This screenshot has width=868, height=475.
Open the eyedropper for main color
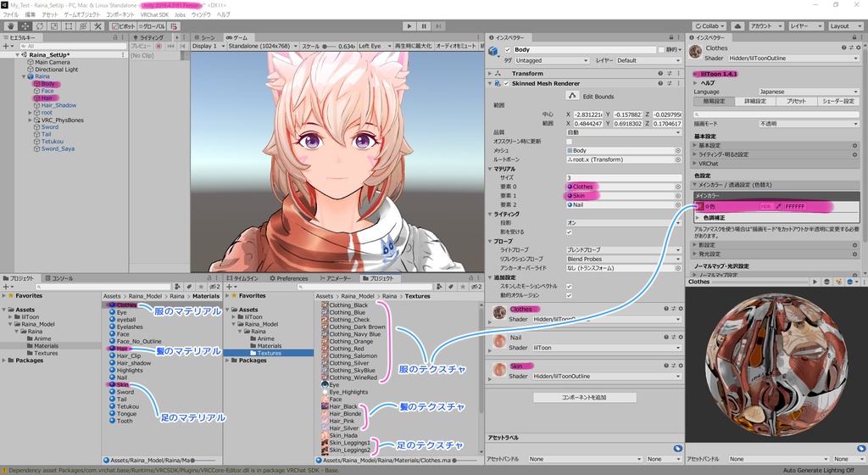click(778, 206)
